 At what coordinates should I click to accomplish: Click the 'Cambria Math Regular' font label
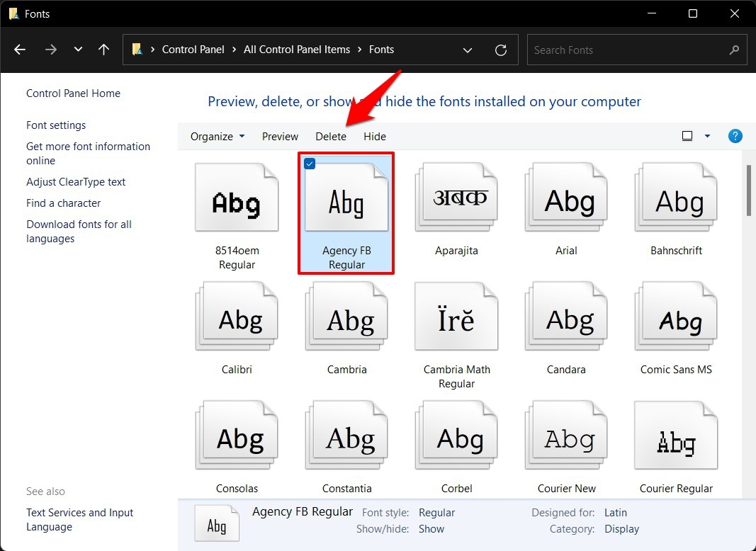pyautogui.click(x=456, y=377)
